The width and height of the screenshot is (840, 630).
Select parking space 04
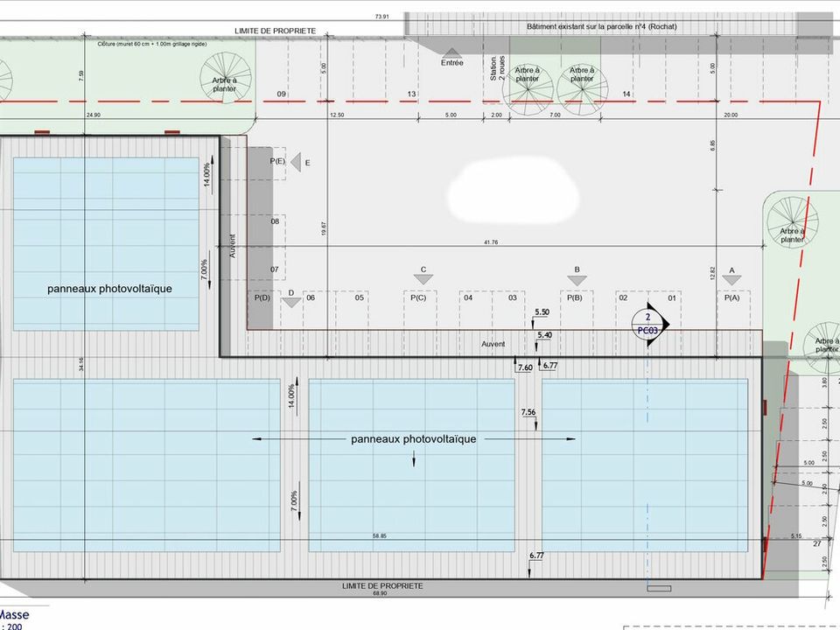pos(468,297)
